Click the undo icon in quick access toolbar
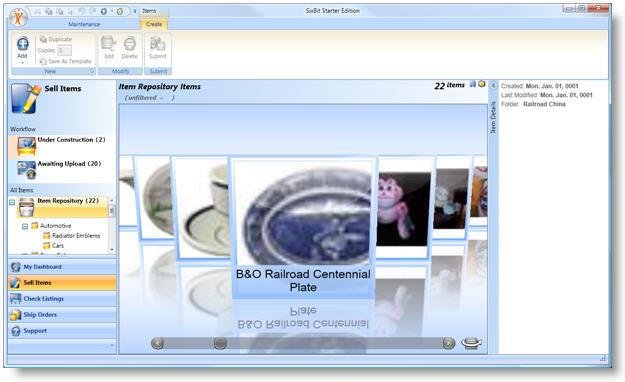 (x=83, y=12)
